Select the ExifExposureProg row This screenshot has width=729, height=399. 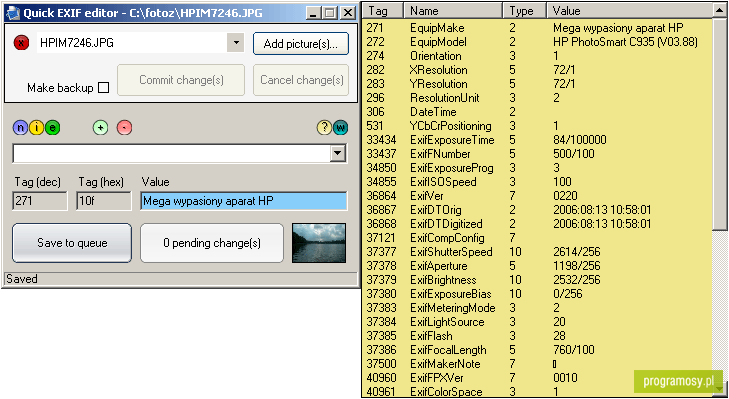coord(537,168)
